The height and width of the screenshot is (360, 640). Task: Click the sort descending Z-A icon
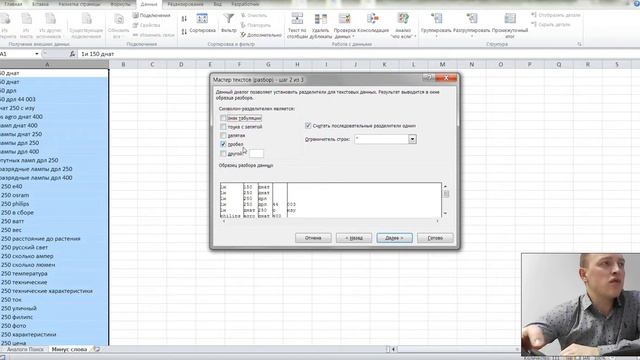click(x=184, y=31)
